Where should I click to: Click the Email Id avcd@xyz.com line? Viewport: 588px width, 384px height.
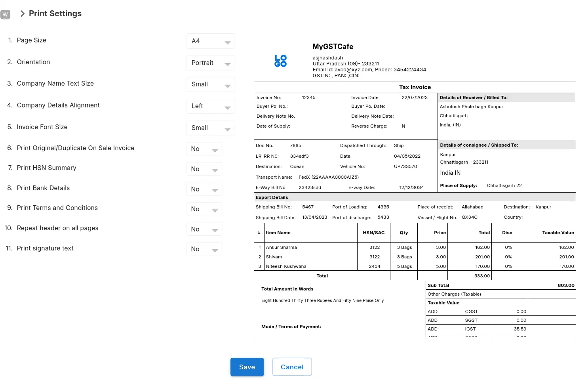[369, 69]
